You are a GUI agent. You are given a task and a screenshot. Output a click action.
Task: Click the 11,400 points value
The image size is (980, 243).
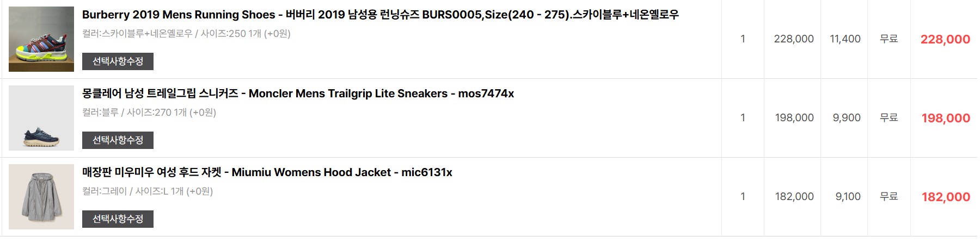(x=845, y=39)
